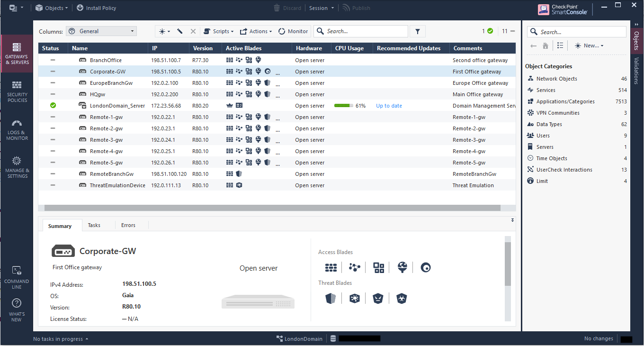Click the filter funnel icon
Image resolution: width=644 pixels, height=346 pixels.
[417, 31]
